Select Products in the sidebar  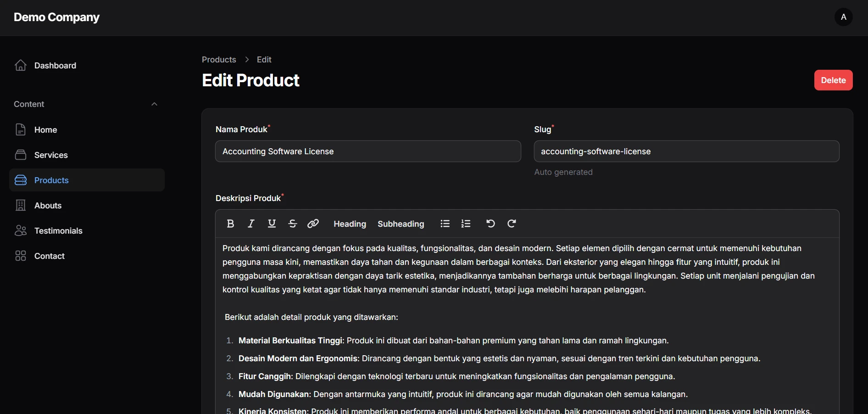point(51,180)
